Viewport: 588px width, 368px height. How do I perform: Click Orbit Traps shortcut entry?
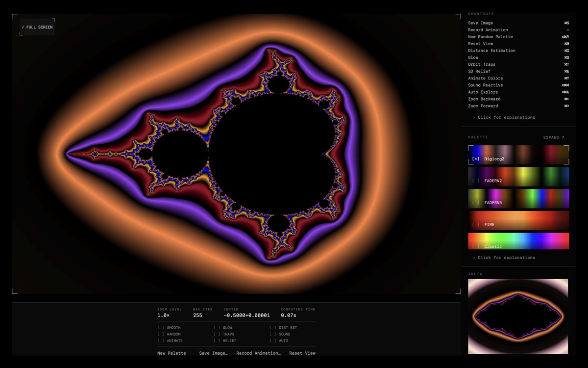(518, 64)
